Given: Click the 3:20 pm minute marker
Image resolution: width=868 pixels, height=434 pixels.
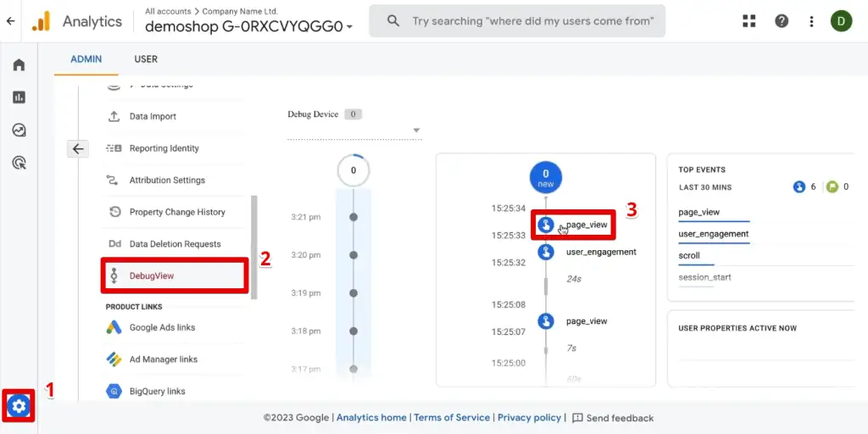Looking at the screenshot, I should click(353, 255).
